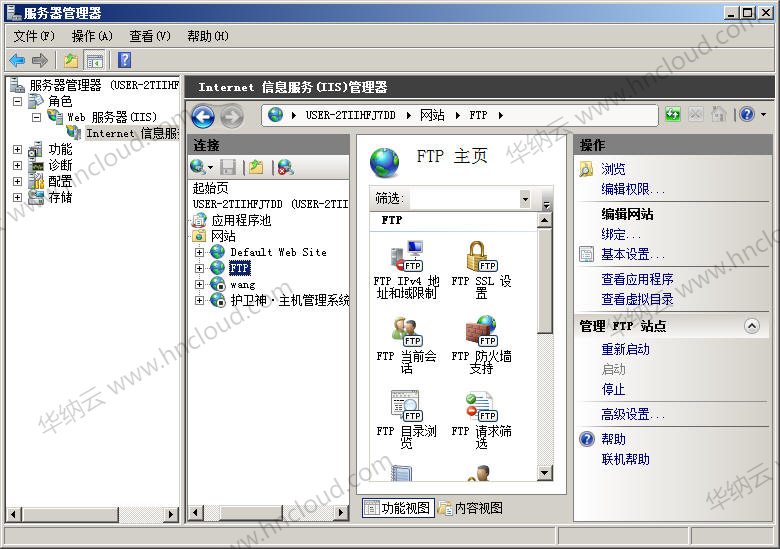Open the 帮助(H) menu
The image size is (780, 549).
pos(207,36)
